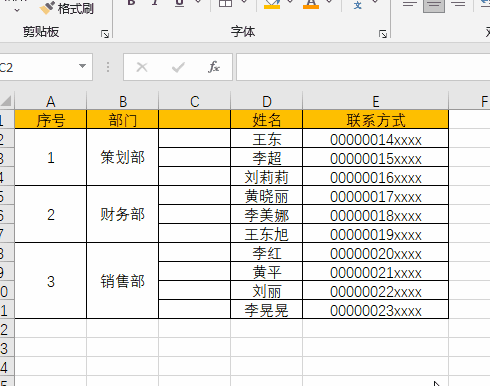Viewport: 490px width, 386px height.
Task: Toggle Italic formatting
Action: point(155,3)
